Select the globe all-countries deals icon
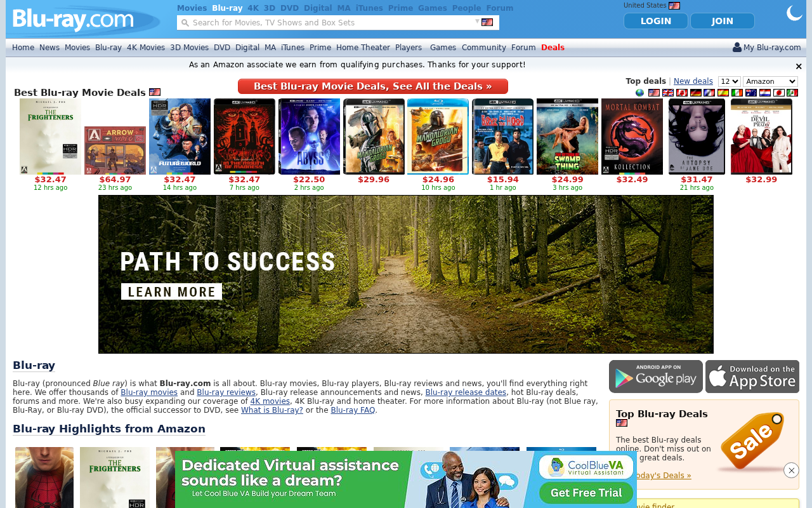The image size is (812, 508). (639, 93)
